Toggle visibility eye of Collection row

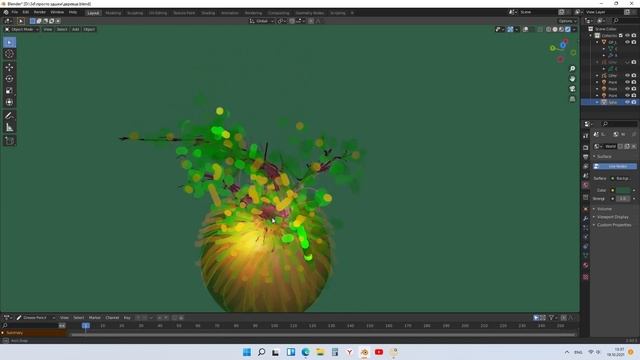point(627,36)
